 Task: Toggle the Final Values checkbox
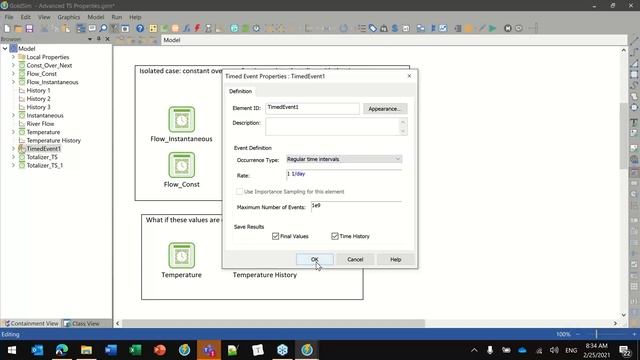point(276,236)
